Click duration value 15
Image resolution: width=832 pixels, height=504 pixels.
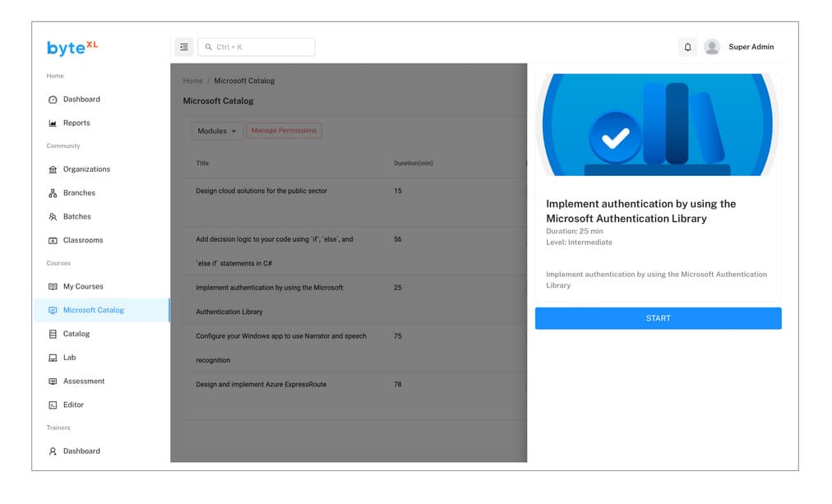pos(397,191)
